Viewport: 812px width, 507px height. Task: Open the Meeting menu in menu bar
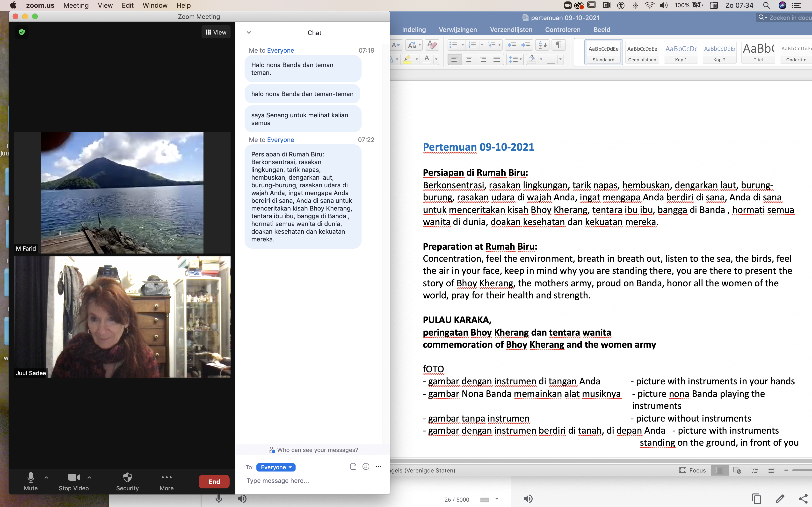[76, 5]
